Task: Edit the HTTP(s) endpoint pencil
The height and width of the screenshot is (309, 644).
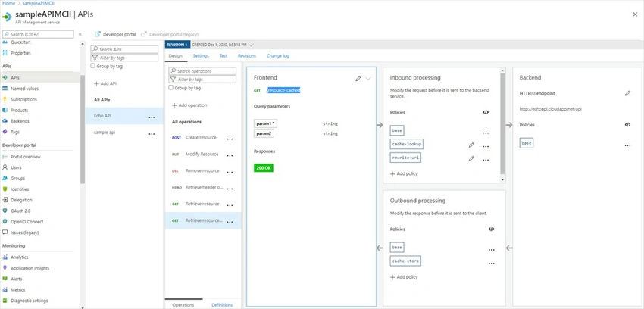Action: click(x=627, y=94)
